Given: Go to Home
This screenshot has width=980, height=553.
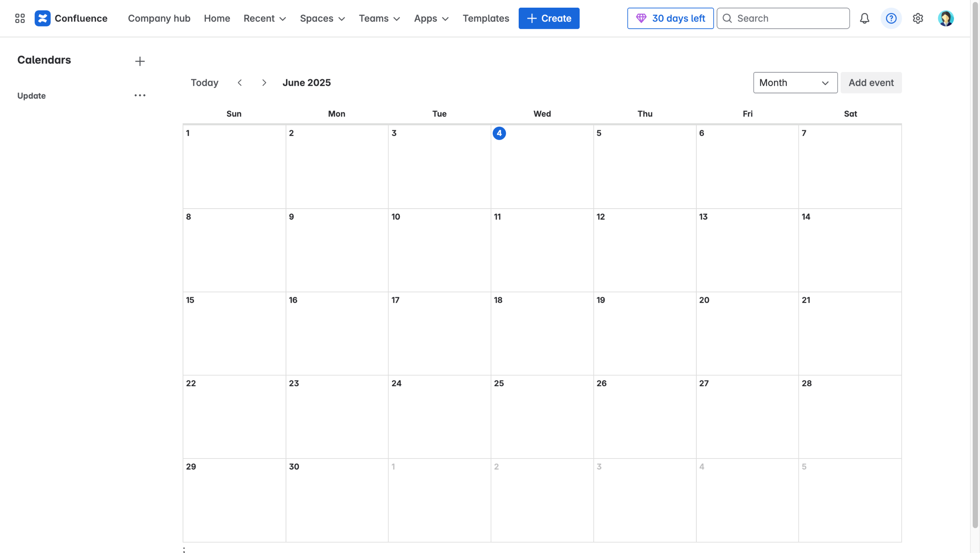Looking at the screenshot, I should pos(217,18).
